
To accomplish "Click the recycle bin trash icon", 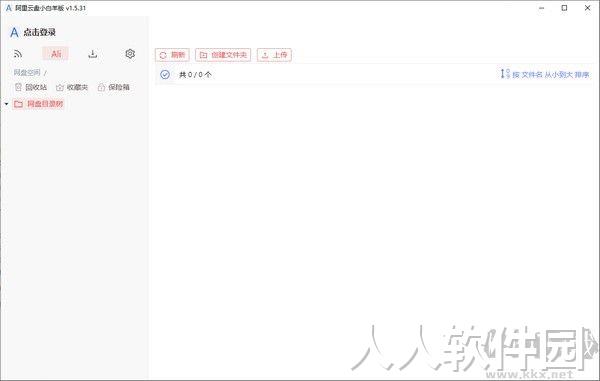I will click(x=18, y=87).
